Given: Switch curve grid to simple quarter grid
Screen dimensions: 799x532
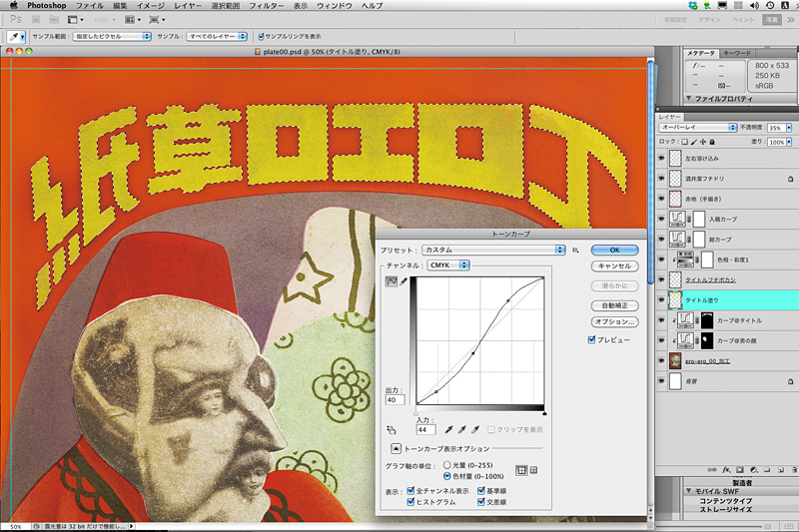Looking at the screenshot, I should [x=521, y=470].
